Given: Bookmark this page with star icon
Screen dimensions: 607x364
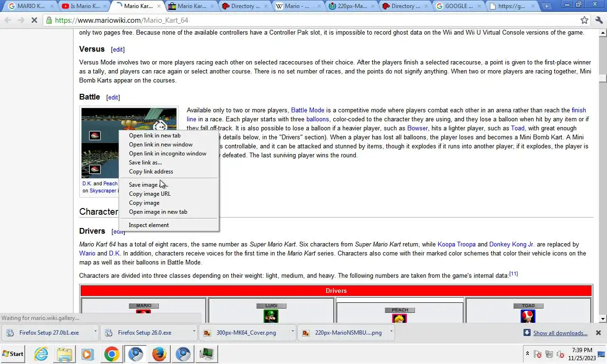Looking at the screenshot, I should pos(584,20).
